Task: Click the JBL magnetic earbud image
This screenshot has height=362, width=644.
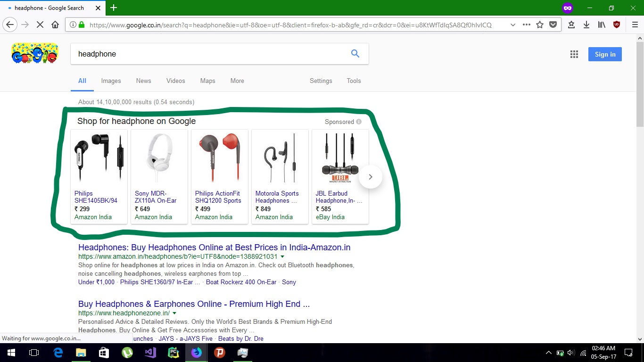Action: tap(340, 158)
